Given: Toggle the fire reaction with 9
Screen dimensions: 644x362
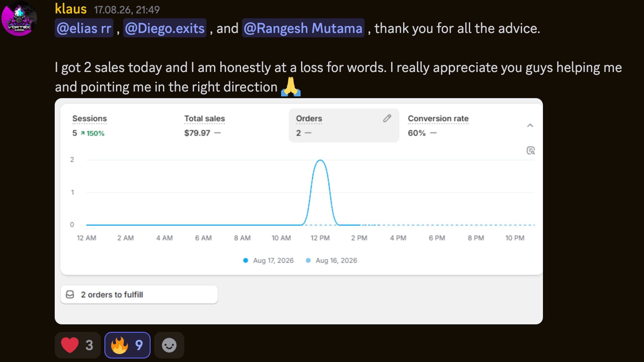Looking at the screenshot, I should click(127, 345).
